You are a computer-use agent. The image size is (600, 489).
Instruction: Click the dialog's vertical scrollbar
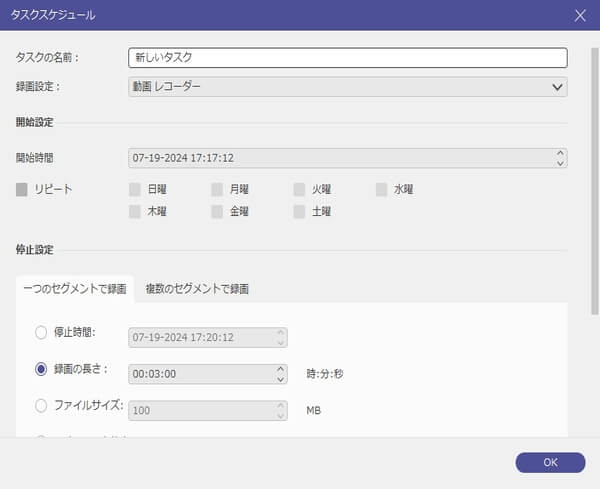[595, 181]
